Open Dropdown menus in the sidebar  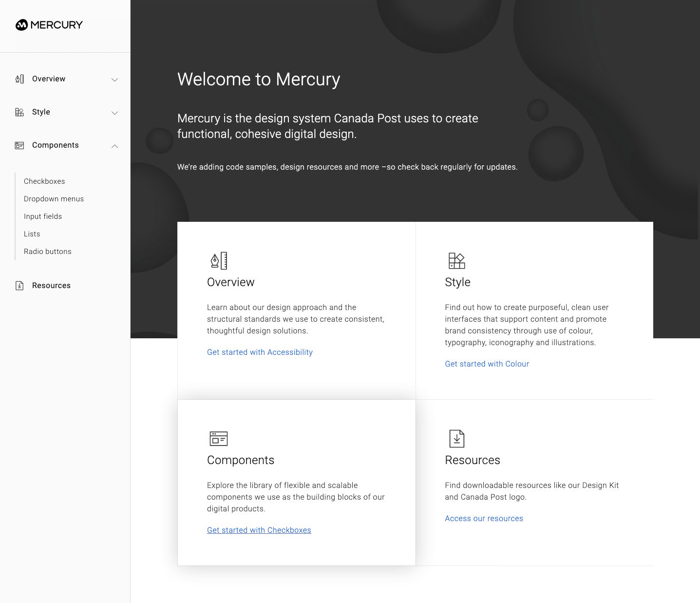click(x=54, y=199)
